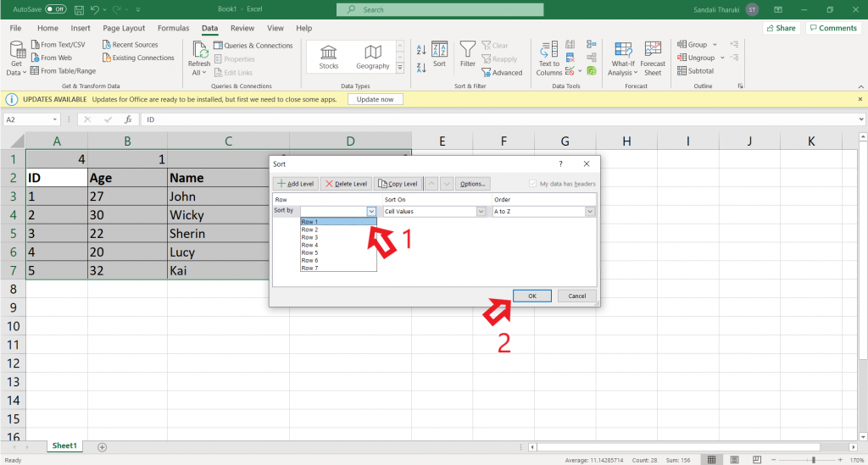
Task: Switch to the Formulas tab
Action: point(173,28)
